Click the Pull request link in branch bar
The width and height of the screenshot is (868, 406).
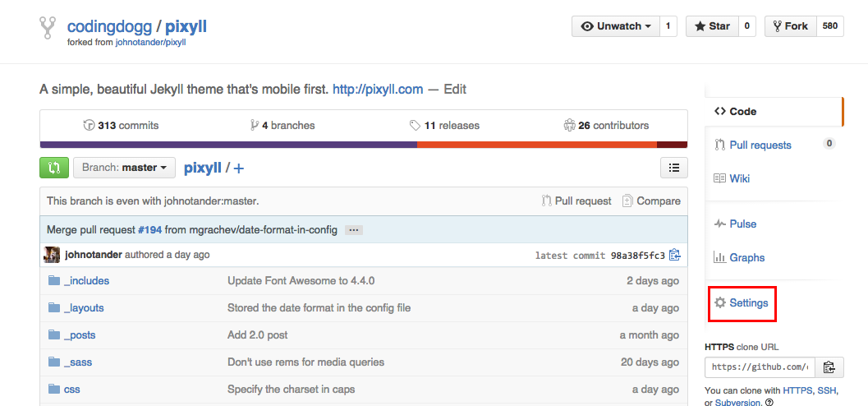coord(576,201)
